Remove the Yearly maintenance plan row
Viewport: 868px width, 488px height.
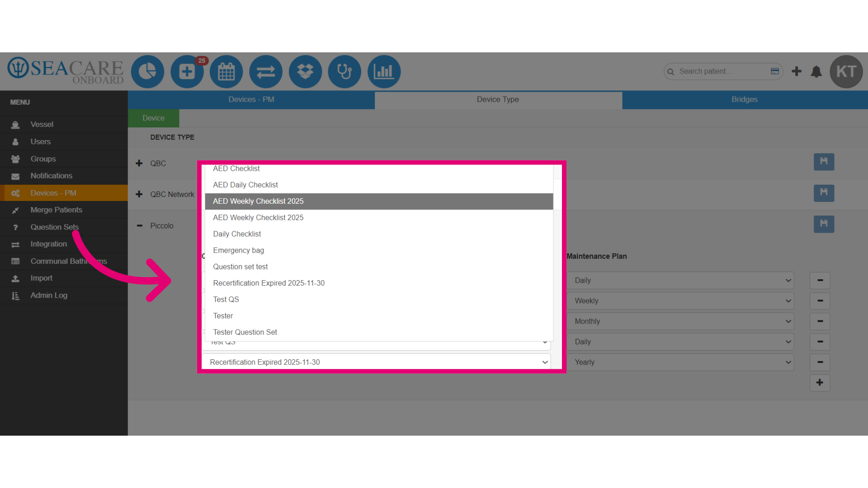(820, 362)
